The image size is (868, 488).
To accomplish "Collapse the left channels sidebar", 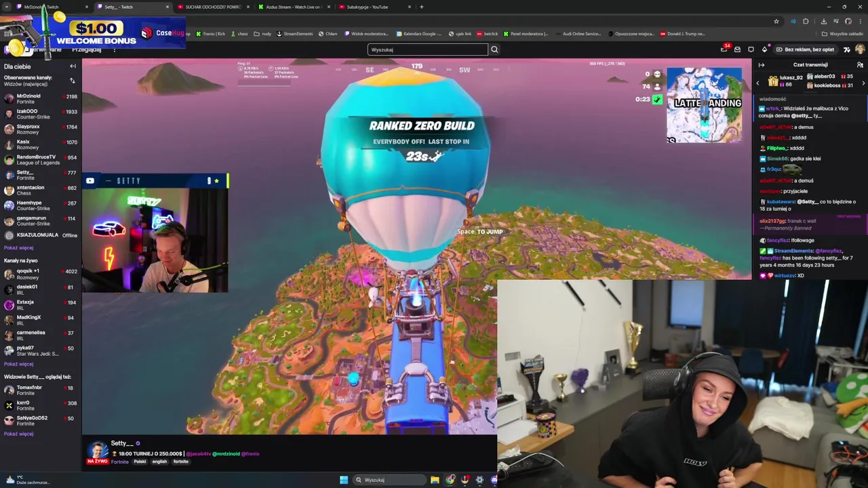I will (73, 66).
